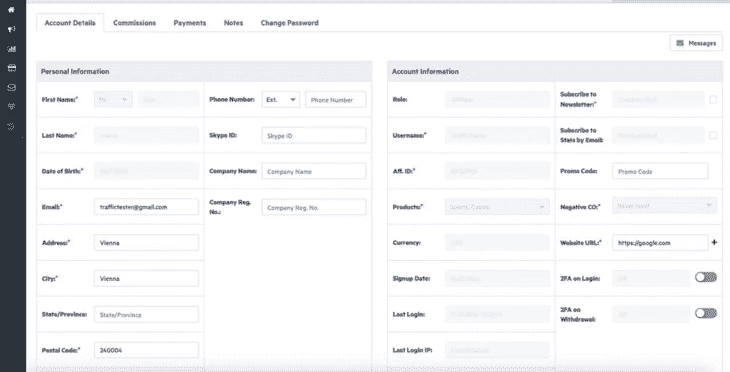Viewport: 730px width, 372px height.
Task: Click the Address field containing Vienna
Action: tap(146, 243)
